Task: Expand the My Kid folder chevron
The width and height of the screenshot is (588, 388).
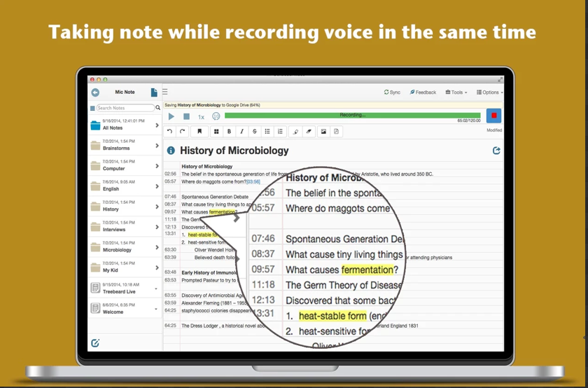Action: pyautogui.click(x=157, y=268)
